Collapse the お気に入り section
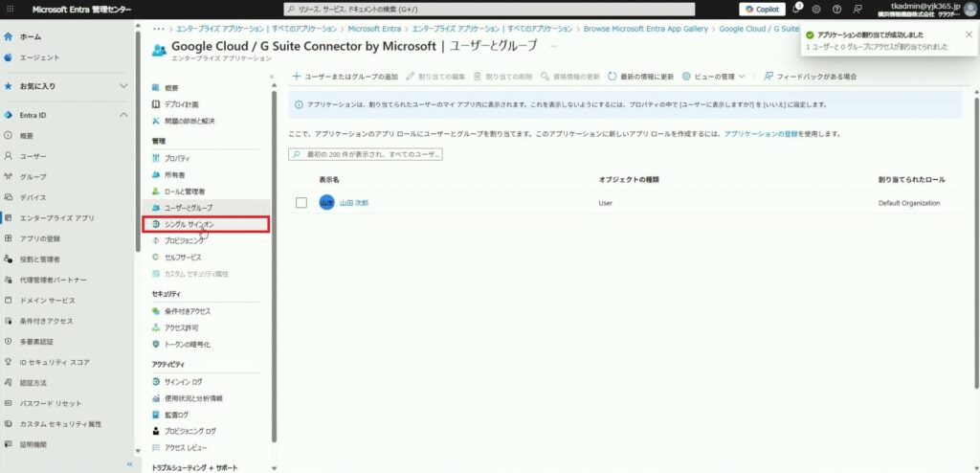 (122, 86)
